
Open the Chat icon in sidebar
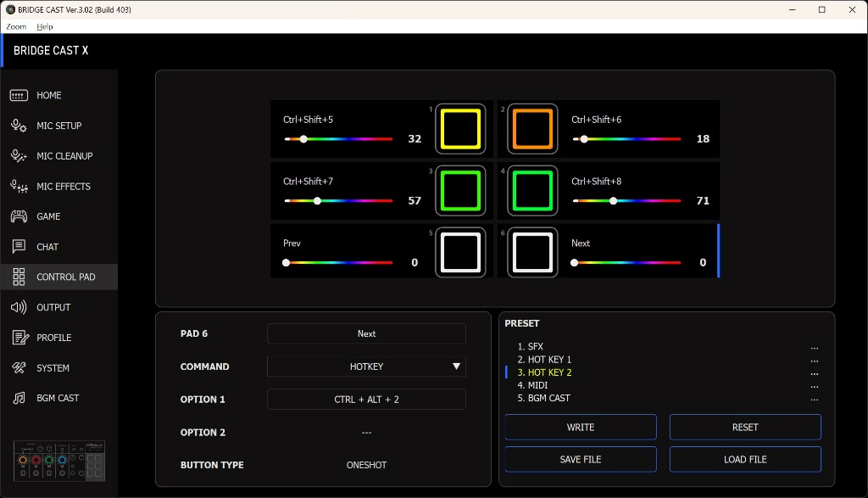click(x=19, y=247)
